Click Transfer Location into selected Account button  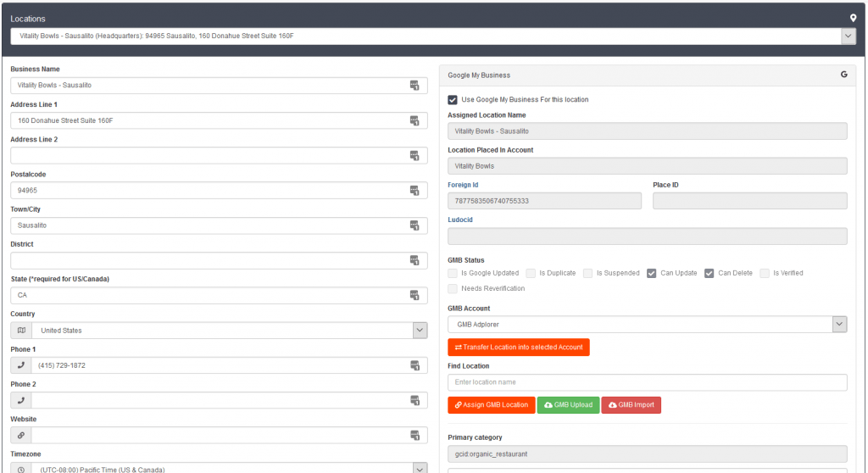pyautogui.click(x=518, y=348)
